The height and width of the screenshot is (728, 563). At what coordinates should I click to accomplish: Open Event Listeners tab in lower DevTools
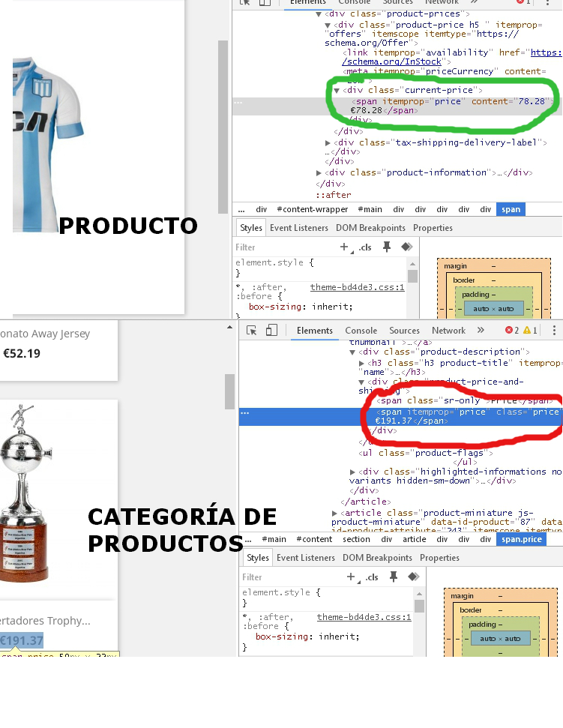[305, 558]
